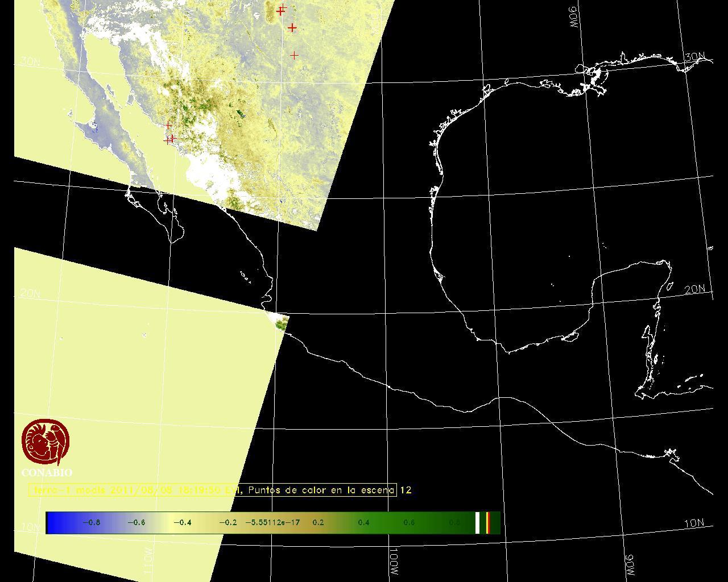
Task: Select the topmost cluster of red hotspot crosses
Action: click(281, 10)
